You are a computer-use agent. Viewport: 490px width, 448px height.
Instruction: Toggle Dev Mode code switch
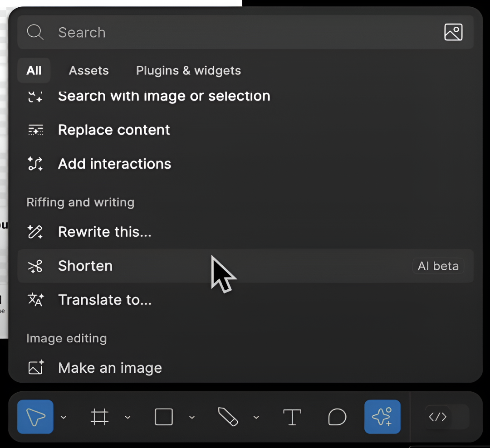tap(446, 417)
